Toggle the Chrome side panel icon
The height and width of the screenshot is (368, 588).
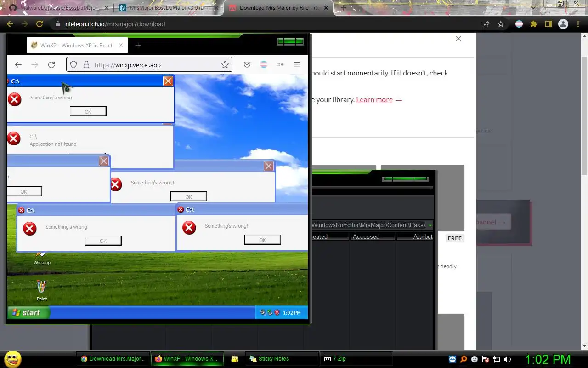[x=548, y=24]
